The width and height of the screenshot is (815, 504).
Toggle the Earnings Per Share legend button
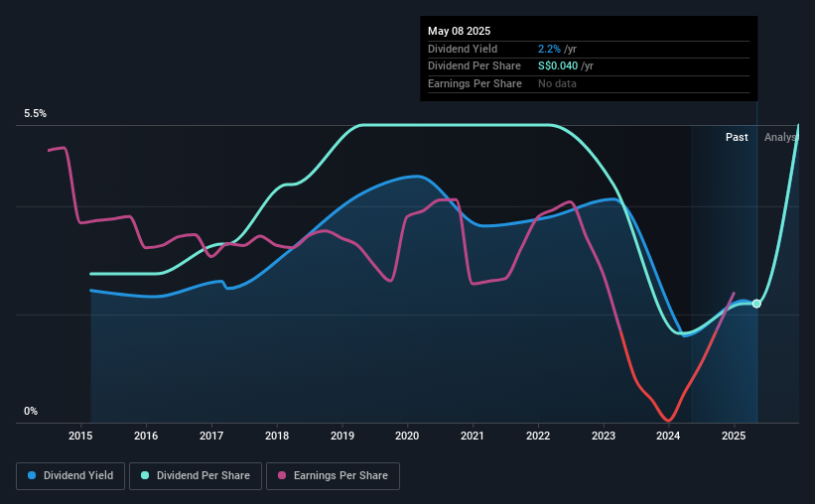click(333, 476)
